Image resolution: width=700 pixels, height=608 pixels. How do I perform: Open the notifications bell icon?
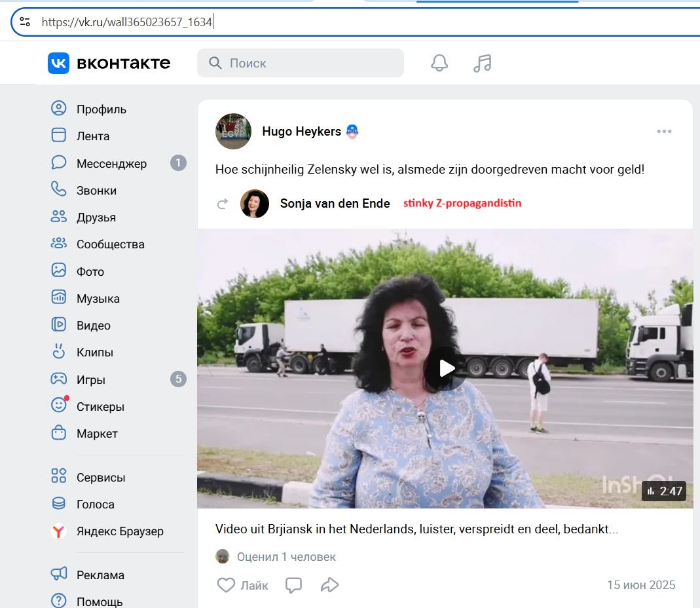[439, 63]
